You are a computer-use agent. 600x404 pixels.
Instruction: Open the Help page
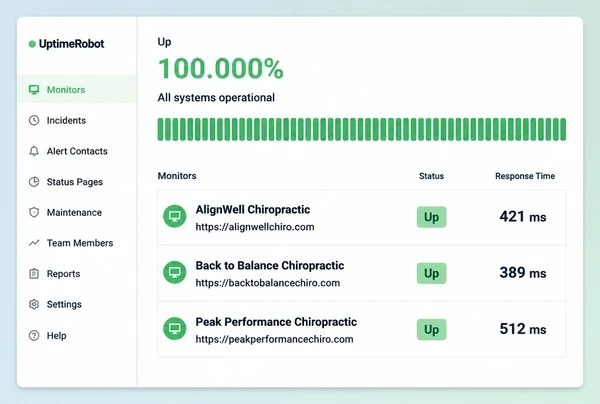tap(56, 336)
